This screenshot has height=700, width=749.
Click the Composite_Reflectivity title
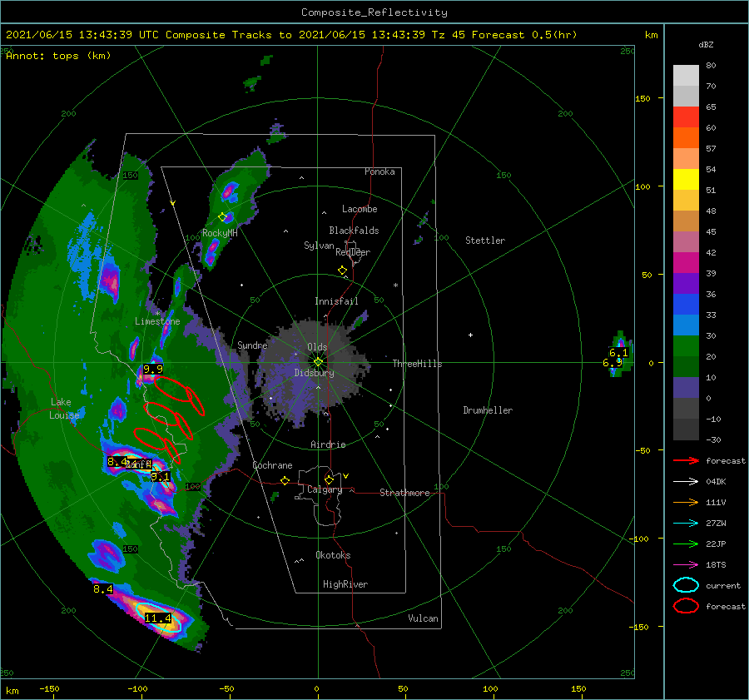374,12
